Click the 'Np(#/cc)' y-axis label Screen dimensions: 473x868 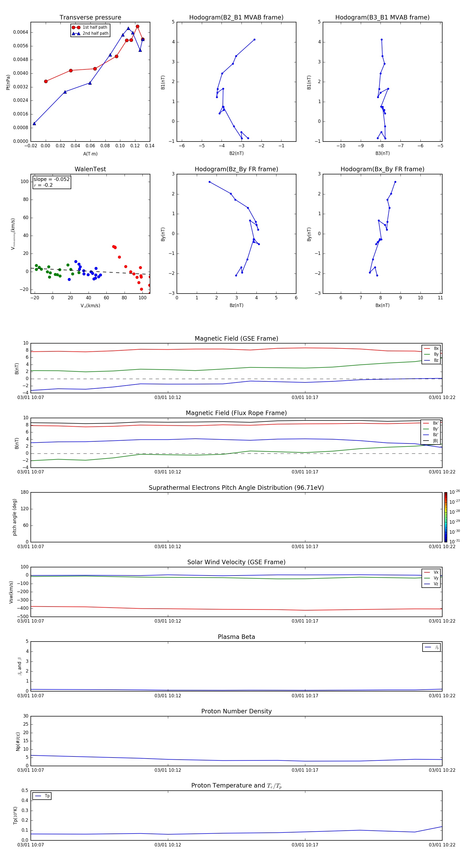[x=18, y=741]
